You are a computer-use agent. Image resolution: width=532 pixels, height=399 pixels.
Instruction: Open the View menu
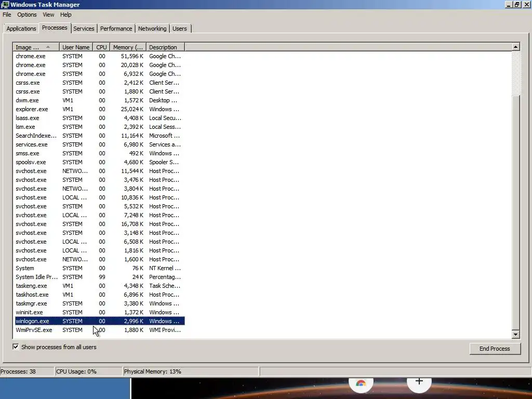point(48,15)
